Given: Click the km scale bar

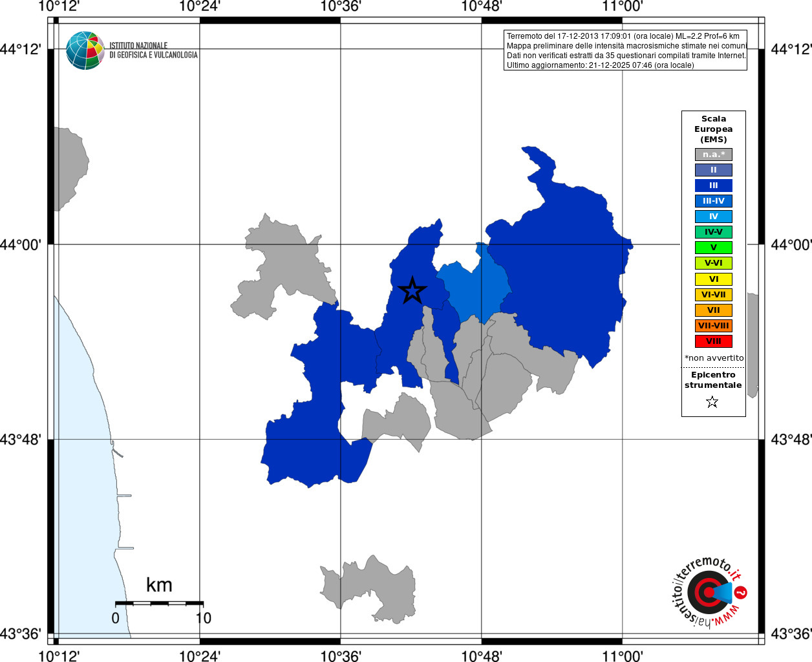Looking at the screenshot, I should pyautogui.click(x=159, y=603).
